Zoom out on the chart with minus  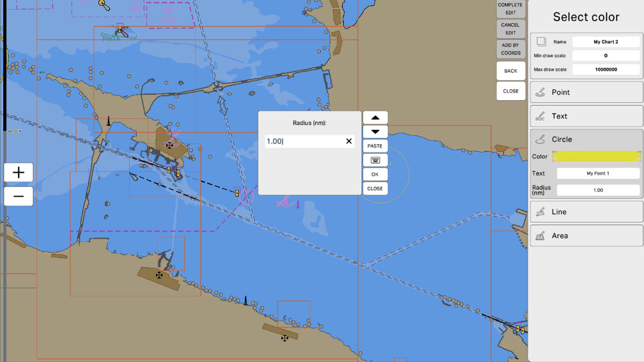click(18, 196)
